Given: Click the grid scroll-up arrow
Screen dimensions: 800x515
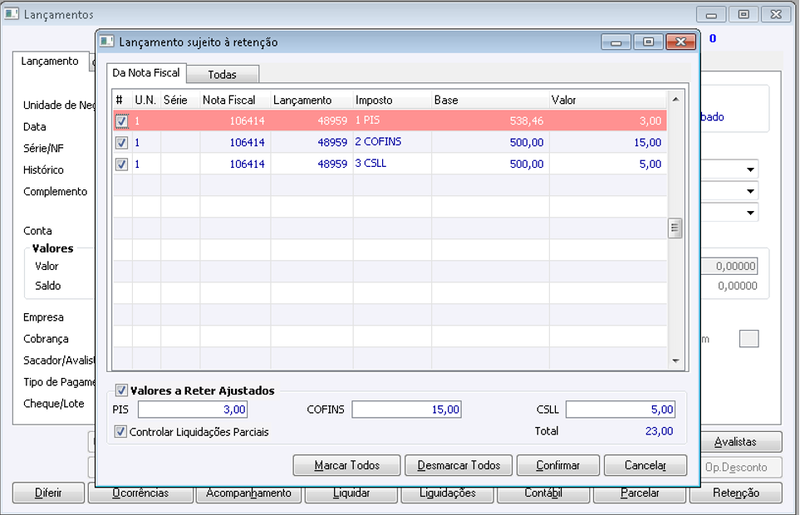Looking at the screenshot, I should click(676, 100).
